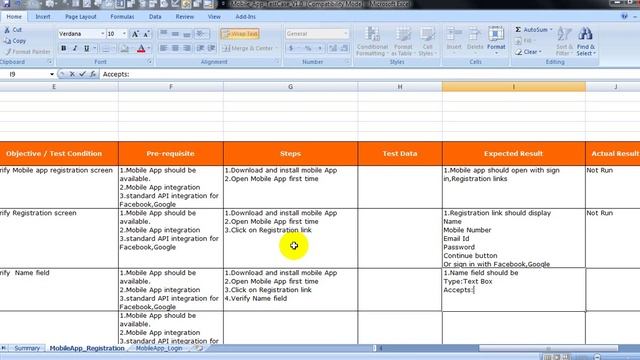This screenshot has width=640, height=360.
Task: Align text right
Action: (187, 48)
